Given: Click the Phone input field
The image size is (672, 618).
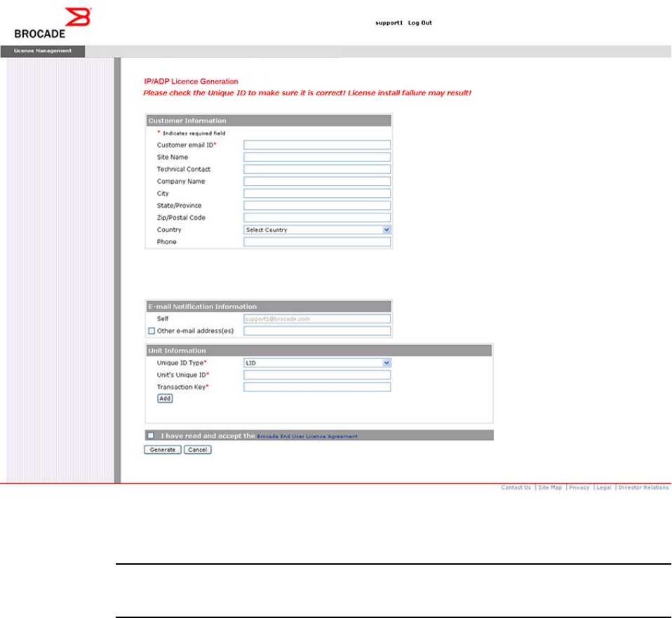Looking at the screenshot, I should (x=317, y=242).
